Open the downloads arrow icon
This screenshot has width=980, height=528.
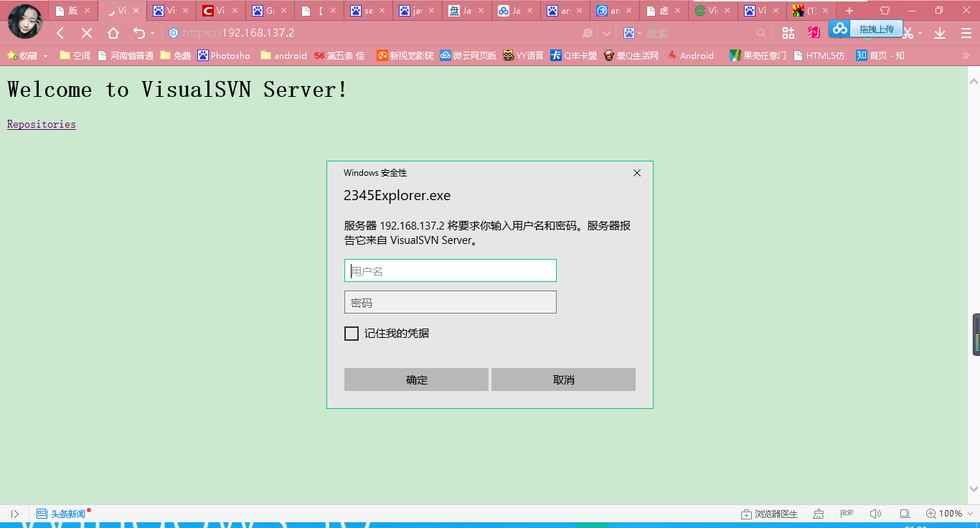tap(940, 33)
